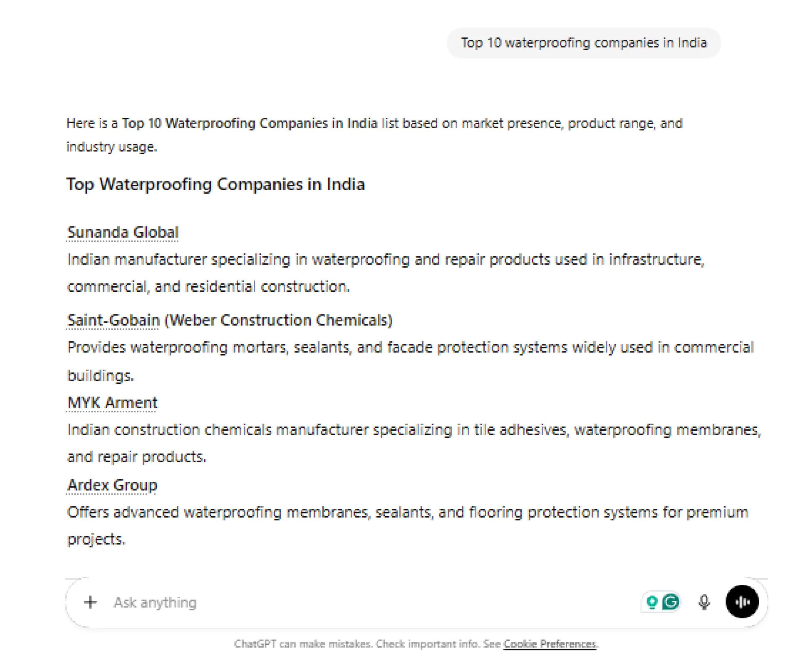810x672 pixels.
Task: Open the Ardex Group link
Action: (112, 485)
